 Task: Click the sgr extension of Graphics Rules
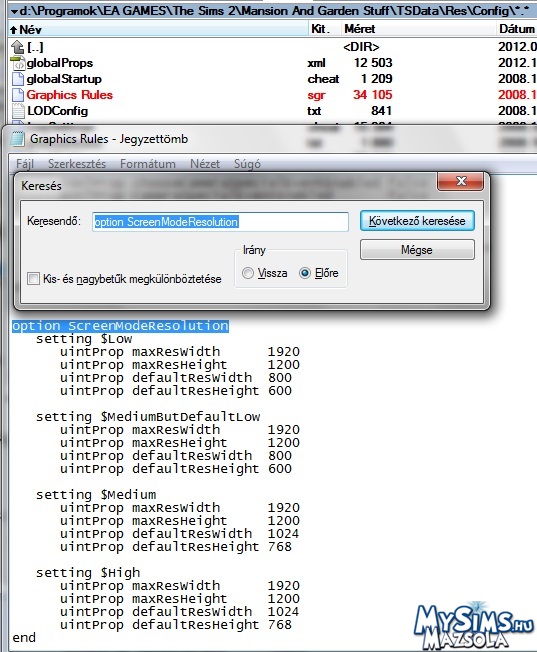coord(316,95)
